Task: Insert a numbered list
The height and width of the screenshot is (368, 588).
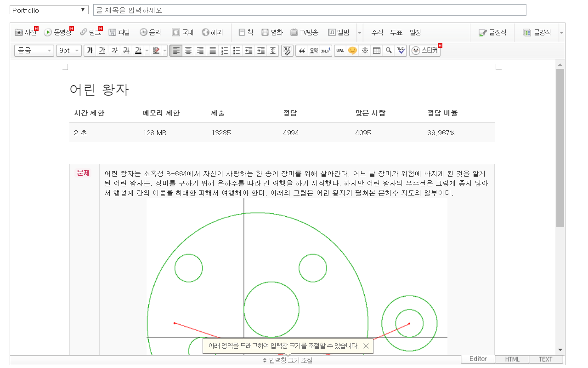Action: 225,51
